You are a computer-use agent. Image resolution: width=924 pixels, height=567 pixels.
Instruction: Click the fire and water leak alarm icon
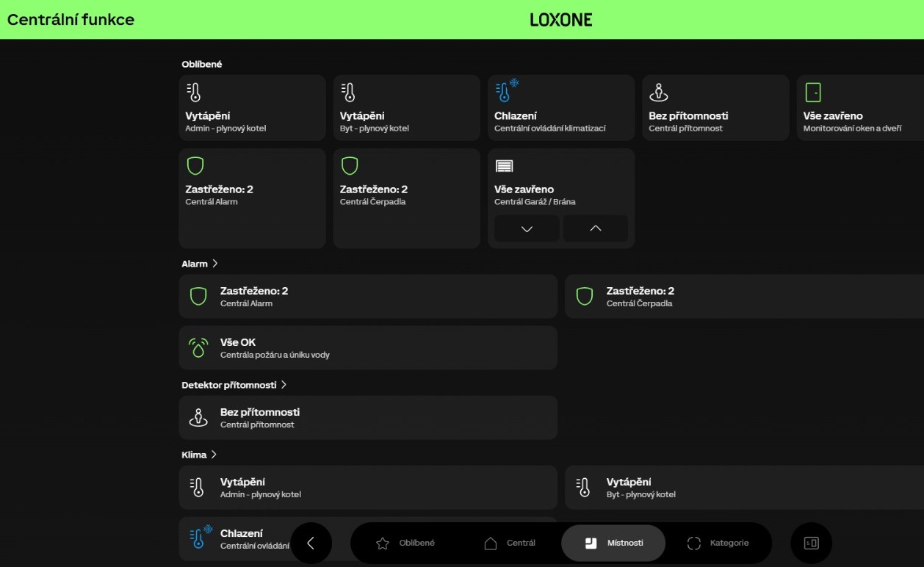[x=198, y=347]
